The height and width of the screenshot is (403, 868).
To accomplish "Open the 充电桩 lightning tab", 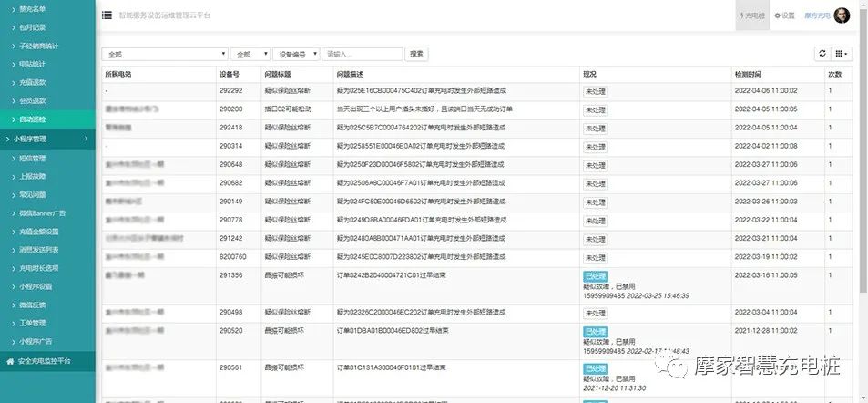I will coord(752,15).
